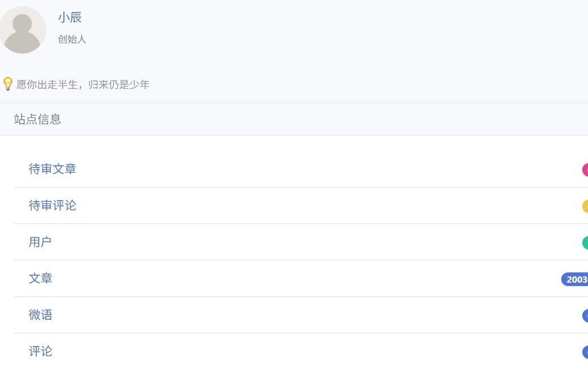Viewport: 588px width, 367px height.
Task: Open the 待审评论 pending comments link
Action: (x=52, y=205)
